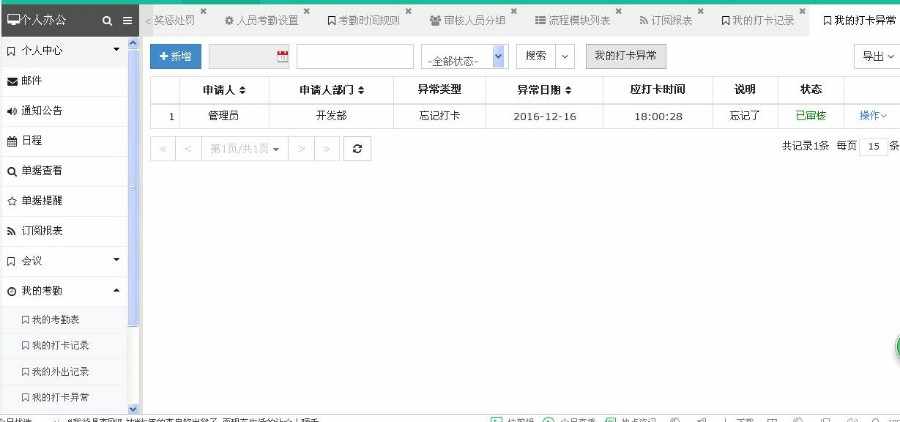Image resolution: width=900 pixels, height=422 pixels.
Task: Click the sidebar vertical scrollbar down arrow
Action: click(x=133, y=409)
